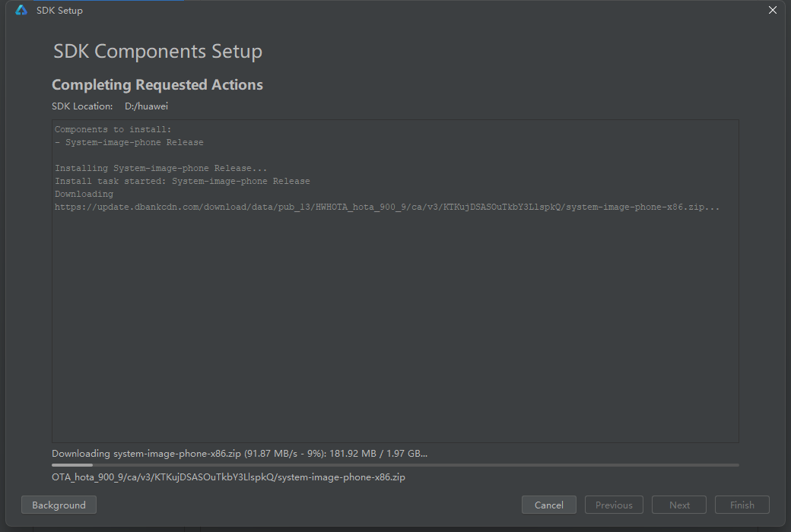Click the disabled Finish button

click(742, 505)
